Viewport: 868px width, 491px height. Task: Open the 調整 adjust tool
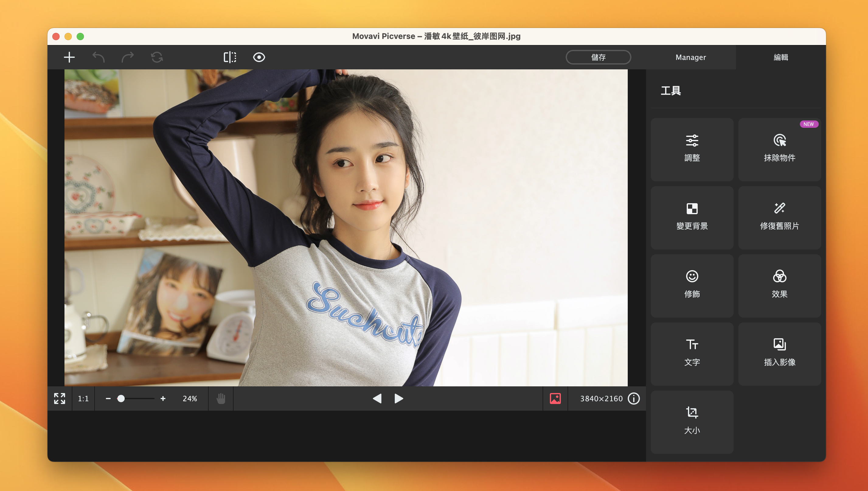(x=692, y=149)
